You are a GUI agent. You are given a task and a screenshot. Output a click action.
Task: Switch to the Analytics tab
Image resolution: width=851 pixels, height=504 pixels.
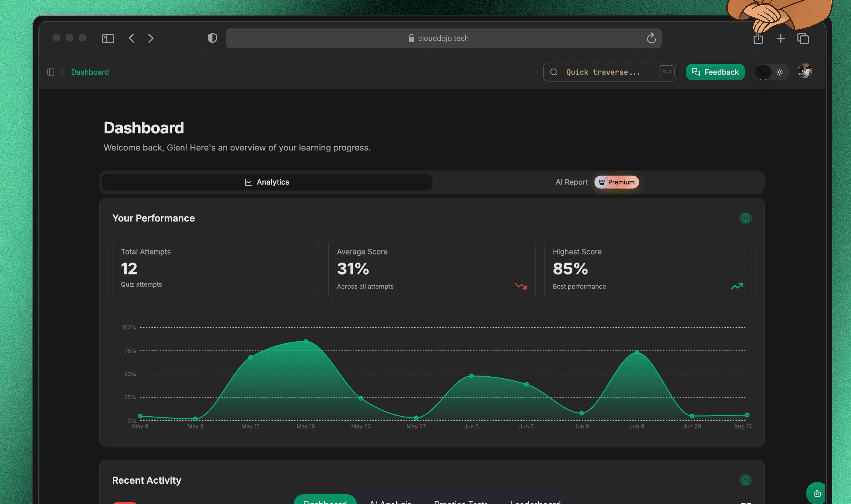point(267,182)
